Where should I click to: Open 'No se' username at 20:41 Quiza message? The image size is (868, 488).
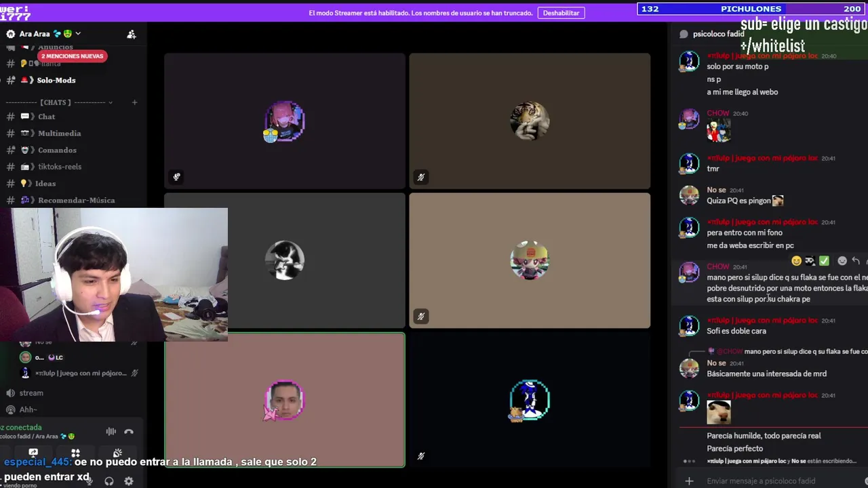[x=716, y=190]
